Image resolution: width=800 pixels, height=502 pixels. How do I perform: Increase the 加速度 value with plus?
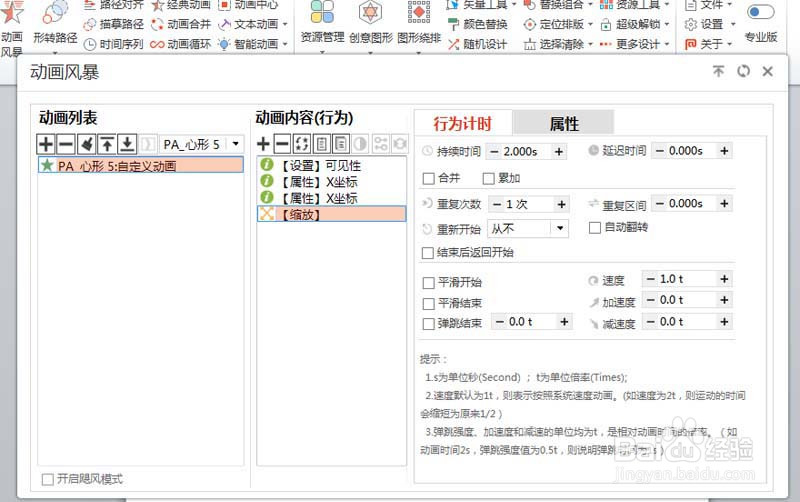pos(724,300)
